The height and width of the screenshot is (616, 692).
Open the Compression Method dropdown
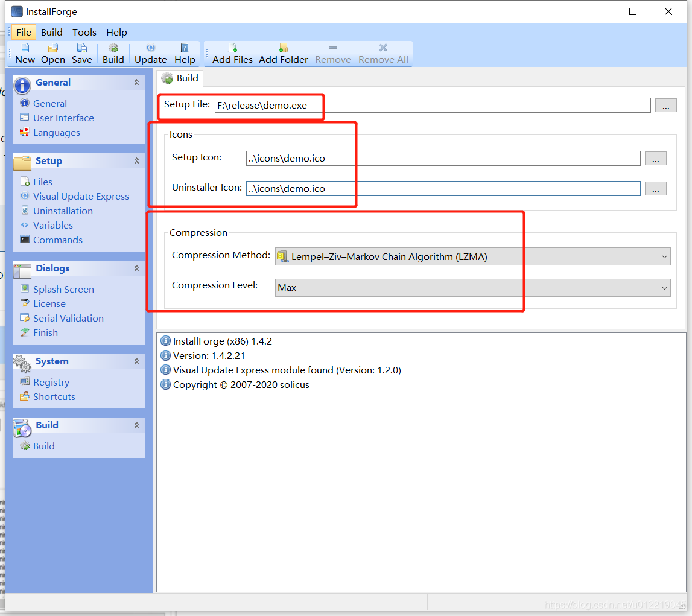472,257
